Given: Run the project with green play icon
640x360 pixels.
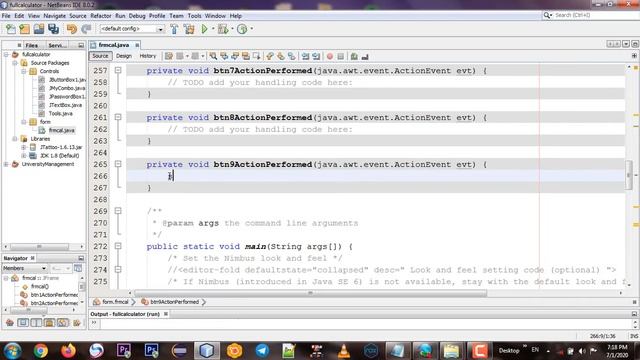Looking at the screenshot, I should click(204, 29).
